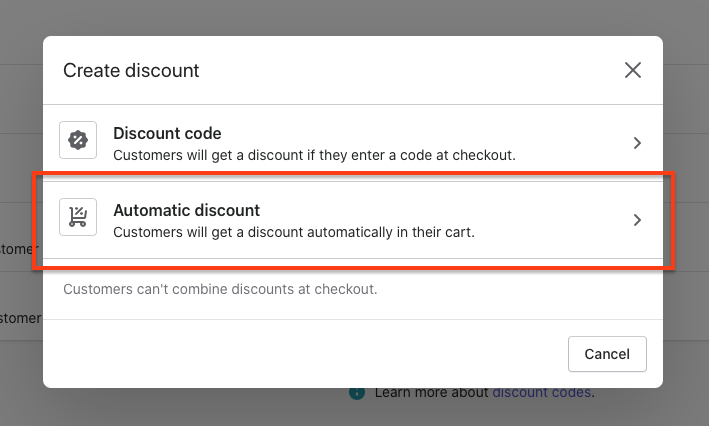Open the discount codes link

[541, 393]
